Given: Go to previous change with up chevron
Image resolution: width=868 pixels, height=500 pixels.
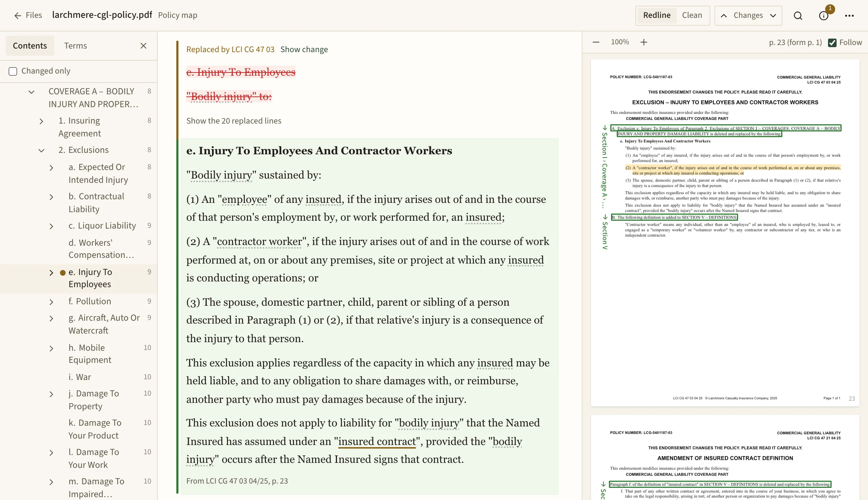Looking at the screenshot, I should 724,16.
